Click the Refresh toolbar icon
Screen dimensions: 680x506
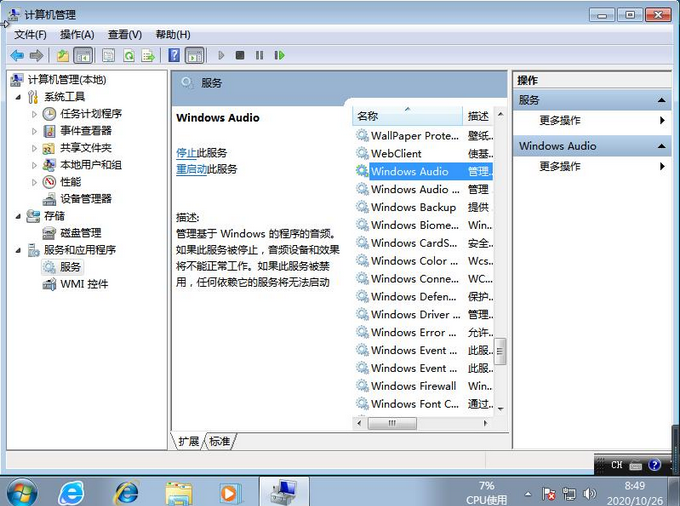(x=128, y=55)
